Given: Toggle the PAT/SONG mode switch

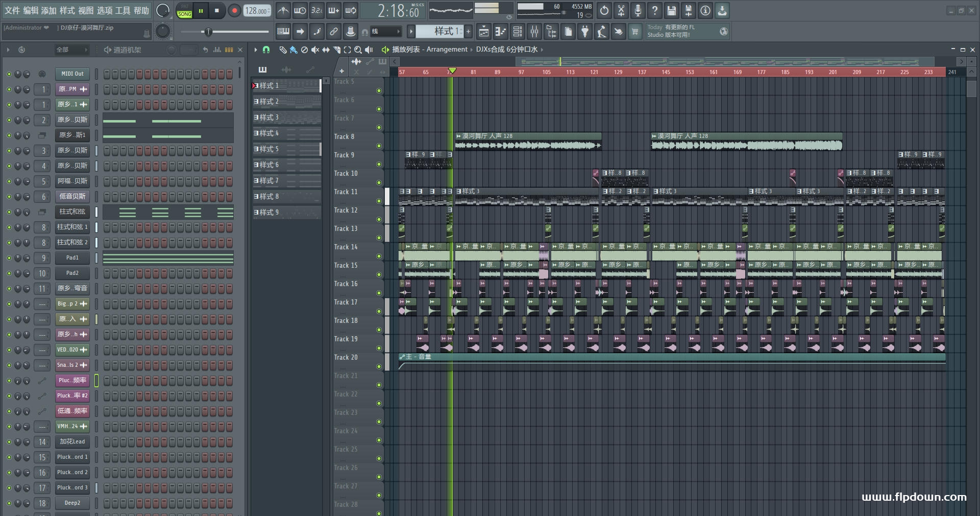Looking at the screenshot, I should (184, 11).
